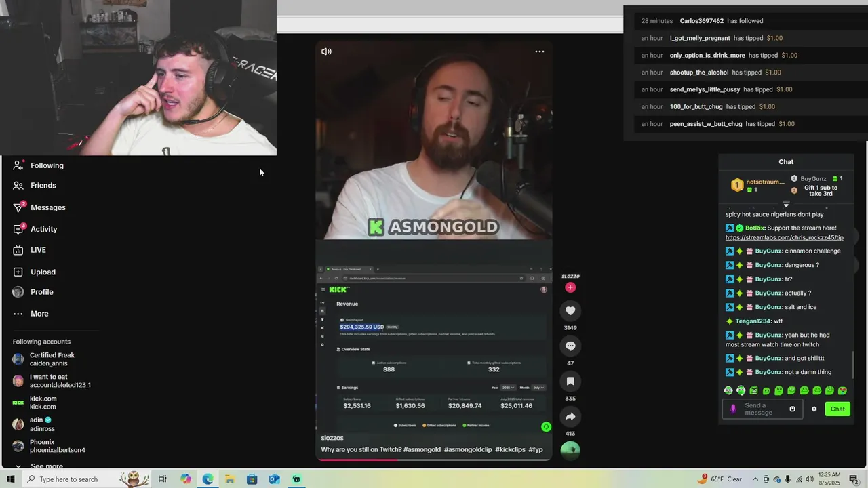Open the notification center icon
The image size is (868, 488).
[x=854, y=479]
